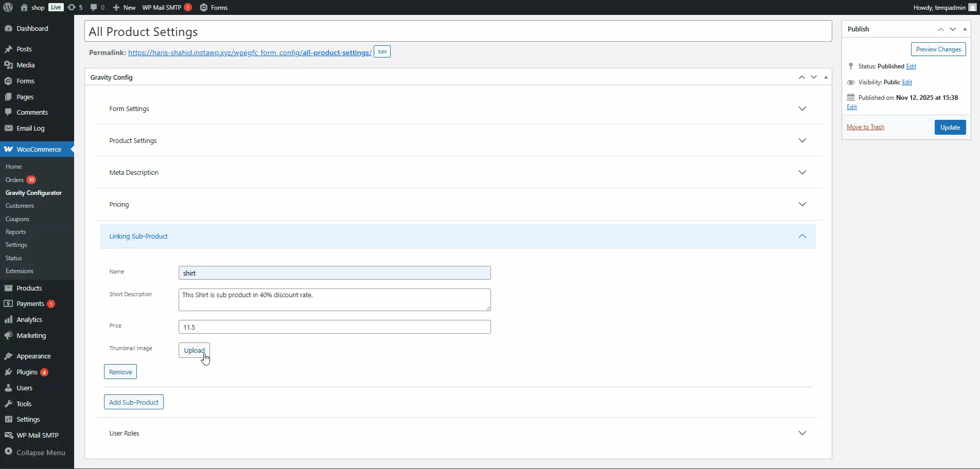Click the WordPress logo icon in admin bar
The height and width of the screenshot is (469, 980).
tap(8, 7)
